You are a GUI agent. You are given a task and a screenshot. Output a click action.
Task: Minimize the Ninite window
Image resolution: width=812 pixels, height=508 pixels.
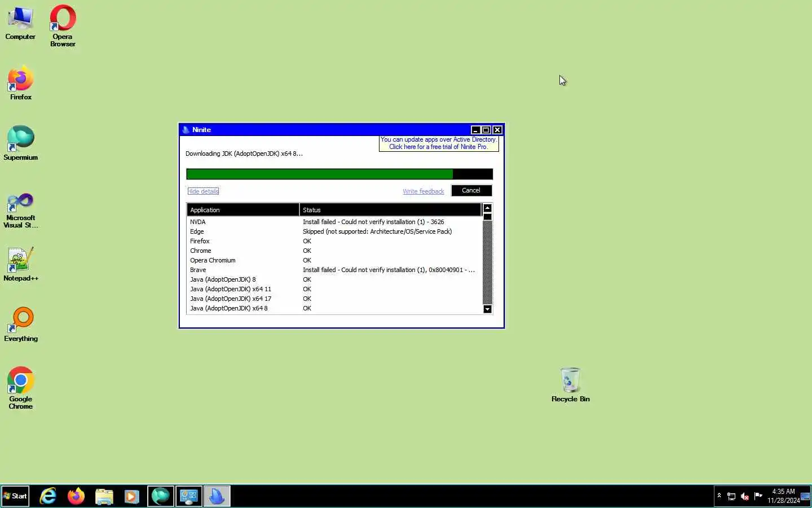pyautogui.click(x=475, y=130)
